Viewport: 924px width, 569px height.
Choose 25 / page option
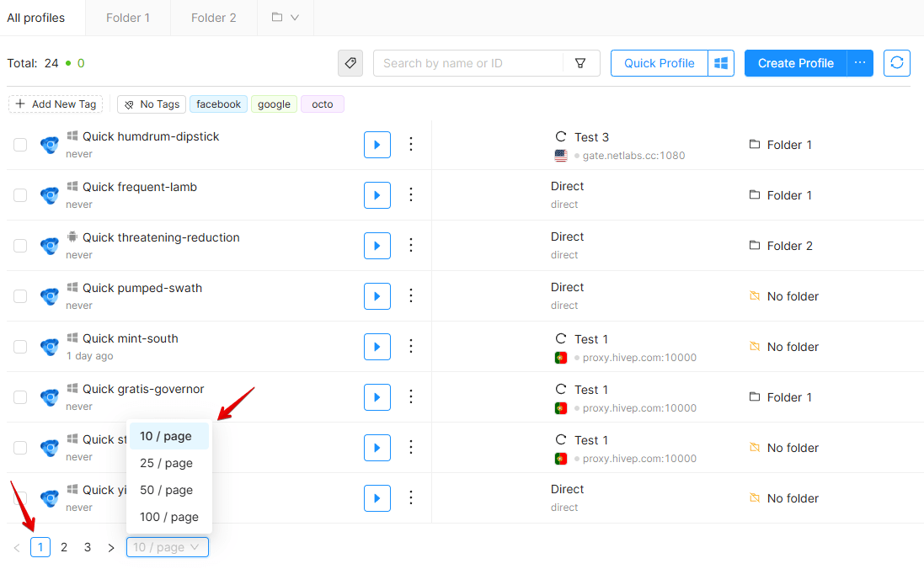click(x=169, y=464)
